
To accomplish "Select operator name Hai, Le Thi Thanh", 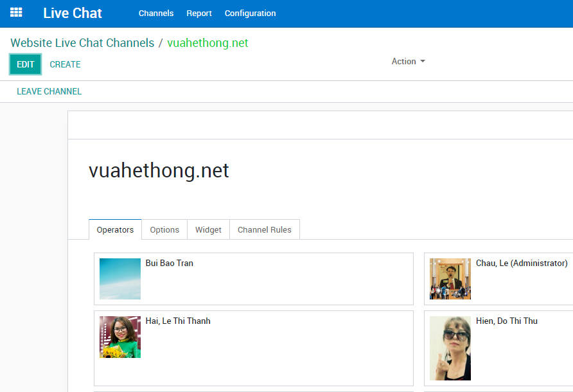I will pyautogui.click(x=178, y=321).
